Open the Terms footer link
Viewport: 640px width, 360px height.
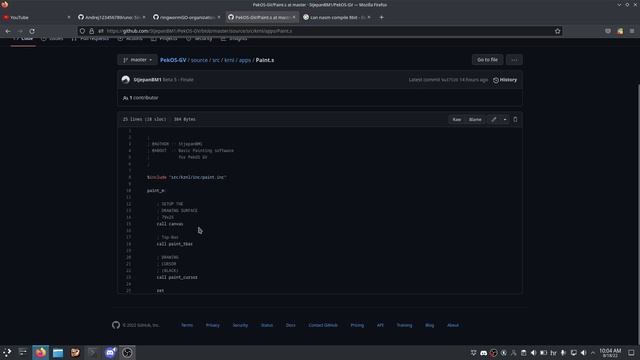[187, 325]
